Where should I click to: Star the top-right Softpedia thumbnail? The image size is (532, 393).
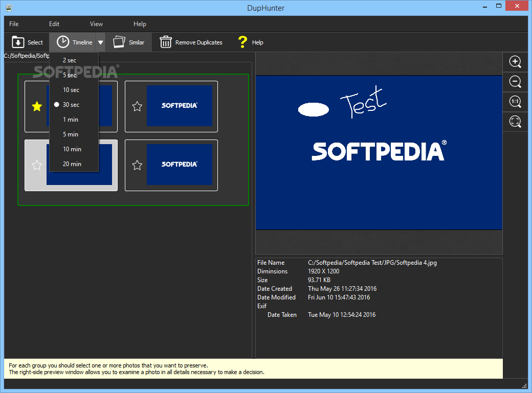[137, 106]
